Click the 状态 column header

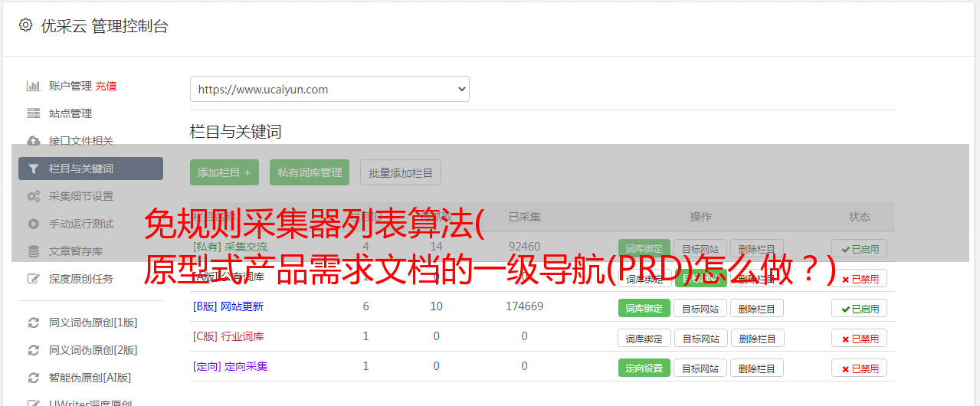pos(860,217)
